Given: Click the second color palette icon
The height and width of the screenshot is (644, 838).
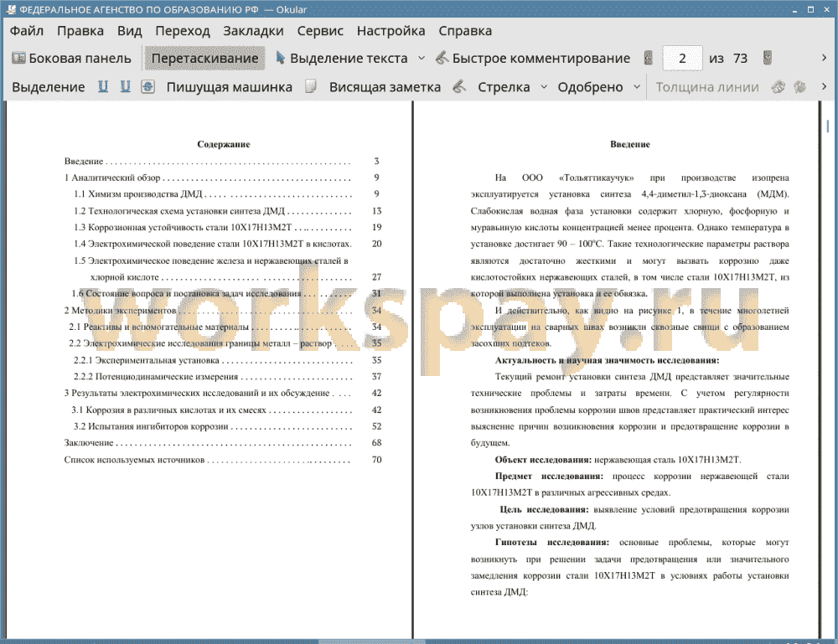Looking at the screenshot, I should click(800, 86).
